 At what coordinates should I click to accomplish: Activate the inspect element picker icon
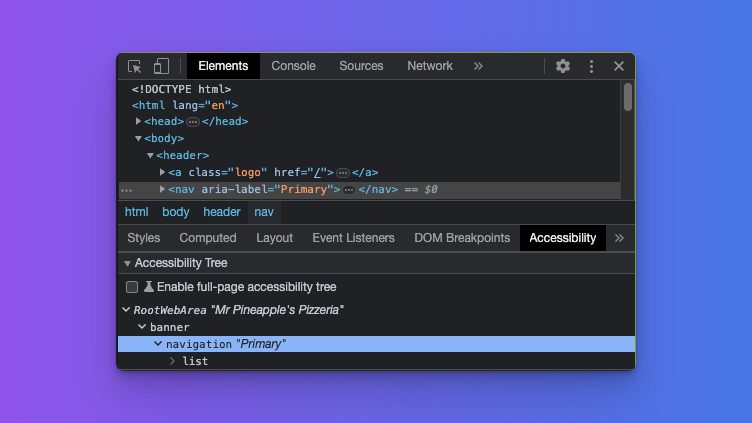coord(135,66)
